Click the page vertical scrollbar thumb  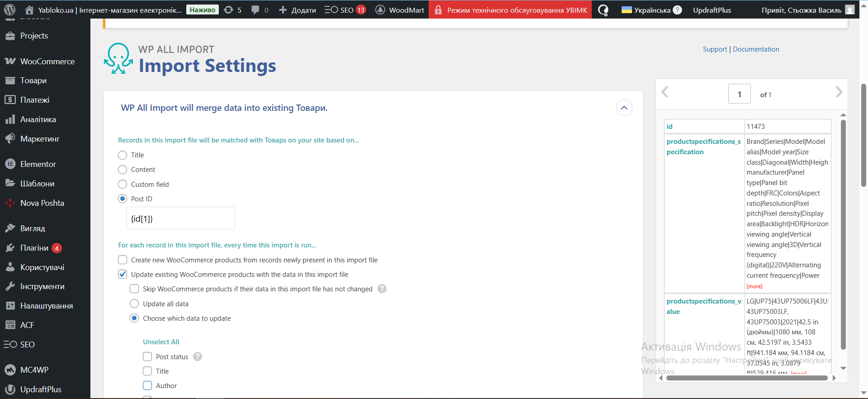tap(863, 135)
